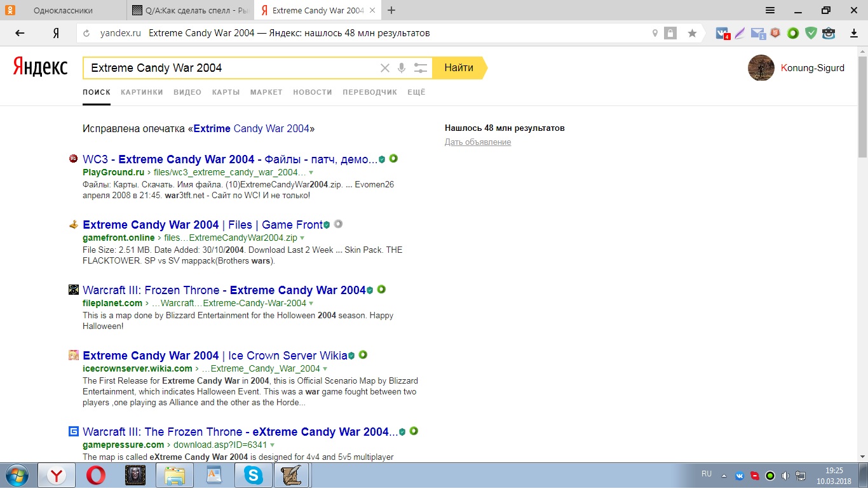Click the grey rating circle beside Game Front result
868x491 pixels.
[338, 224]
